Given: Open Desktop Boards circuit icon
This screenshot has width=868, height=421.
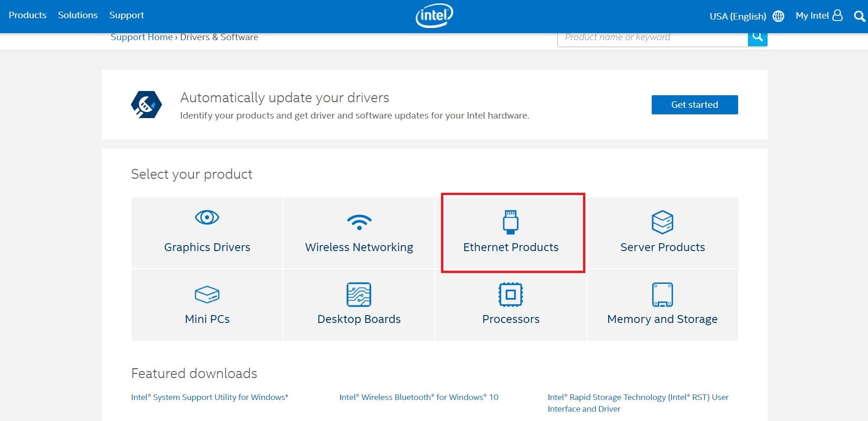Looking at the screenshot, I should (x=359, y=295).
